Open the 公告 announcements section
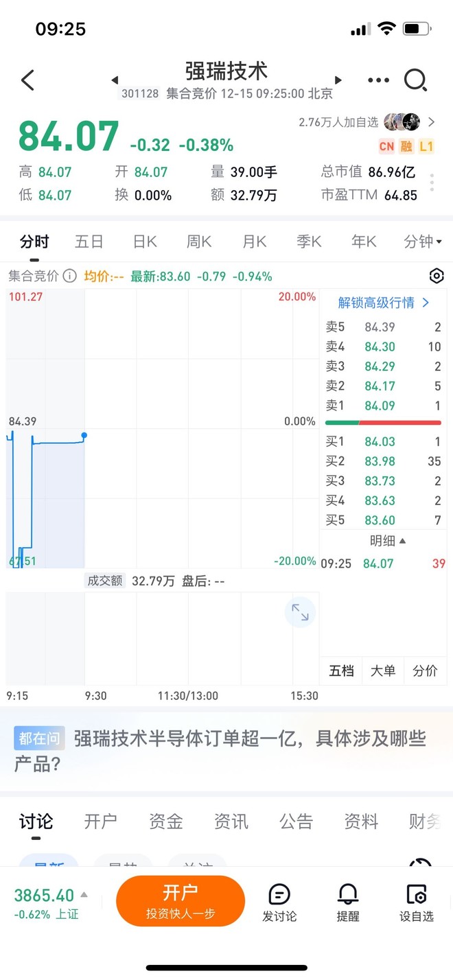 tap(296, 821)
